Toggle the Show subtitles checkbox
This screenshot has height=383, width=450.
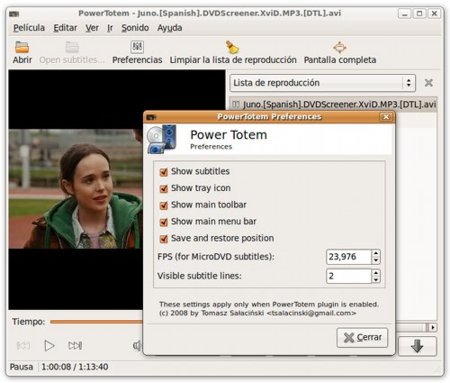pos(164,172)
